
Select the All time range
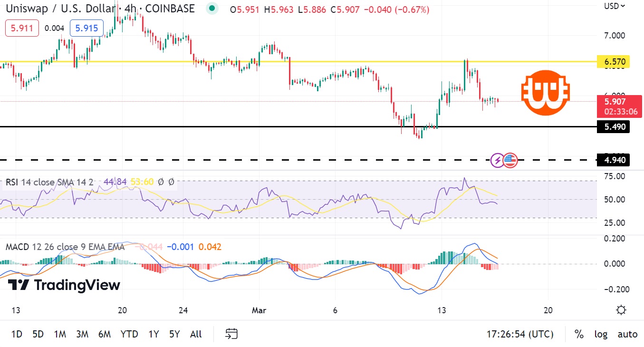196,334
